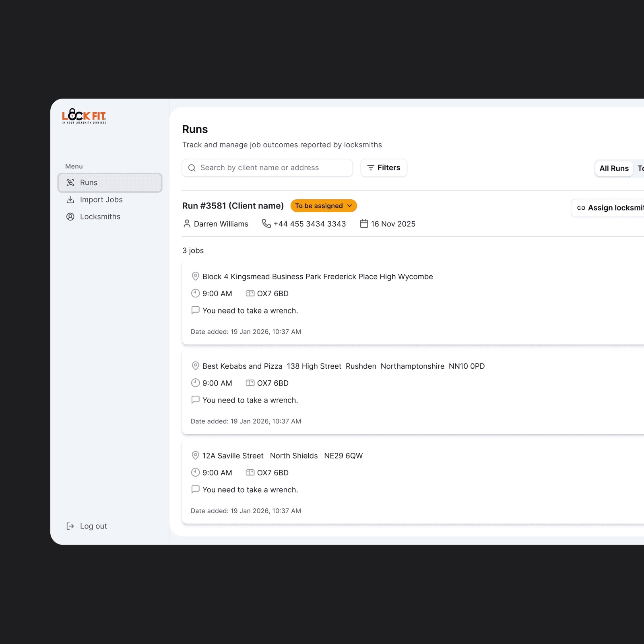Expand the To be assigned status dropdown
The height and width of the screenshot is (644, 644).
pos(324,206)
